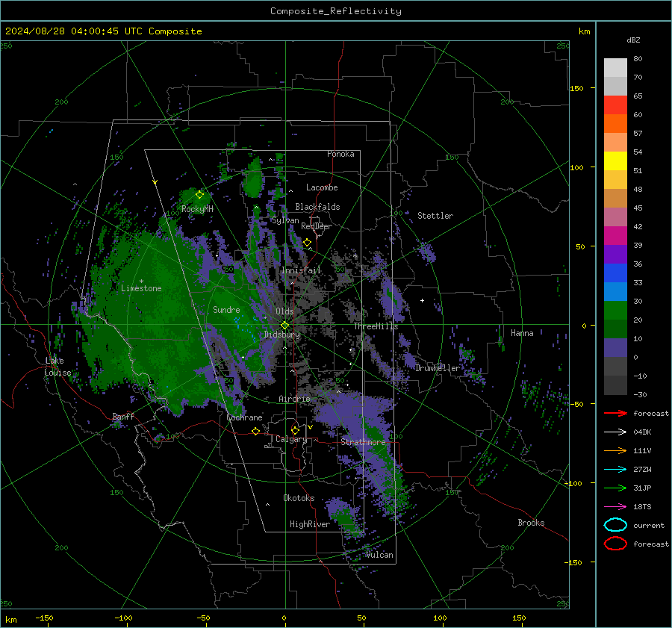
Task: Select the yellow diamond marker near RedDeer
Action: point(307,243)
